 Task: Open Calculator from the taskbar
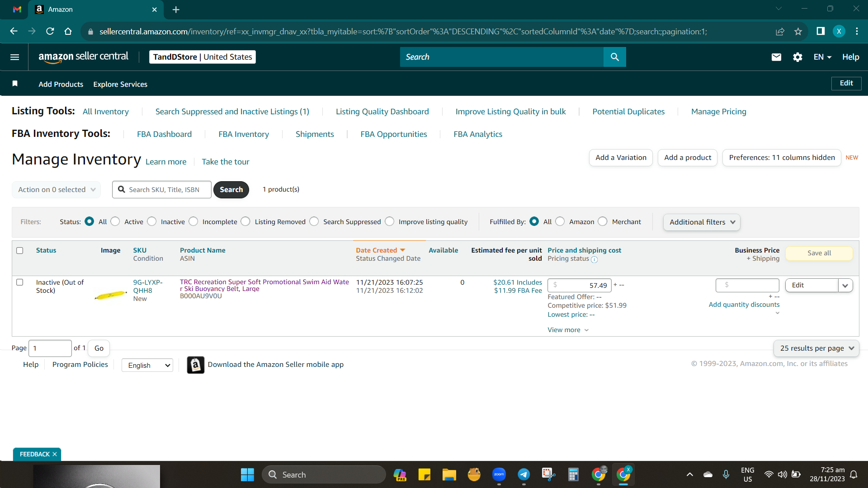point(573,474)
